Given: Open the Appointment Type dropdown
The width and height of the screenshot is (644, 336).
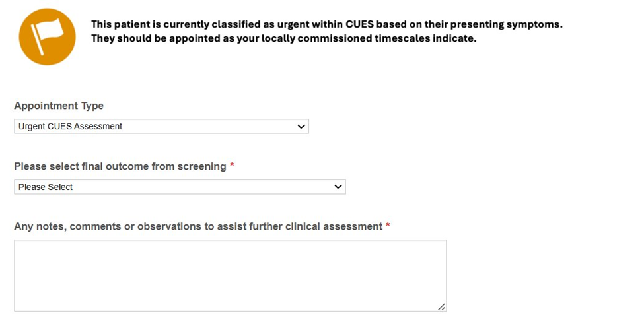Looking at the screenshot, I should coord(161,126).
